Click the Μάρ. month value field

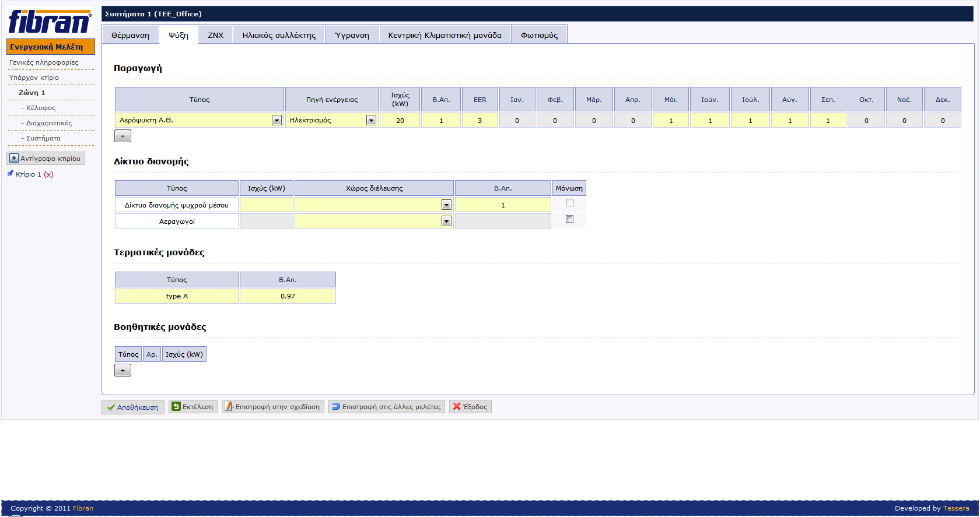tap(594, 121)
